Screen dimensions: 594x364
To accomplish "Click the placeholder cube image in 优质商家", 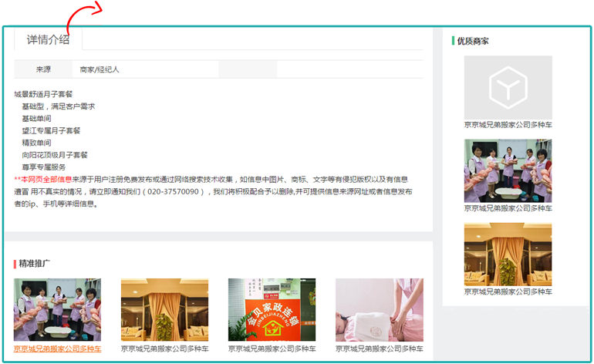I will point(508,87).
